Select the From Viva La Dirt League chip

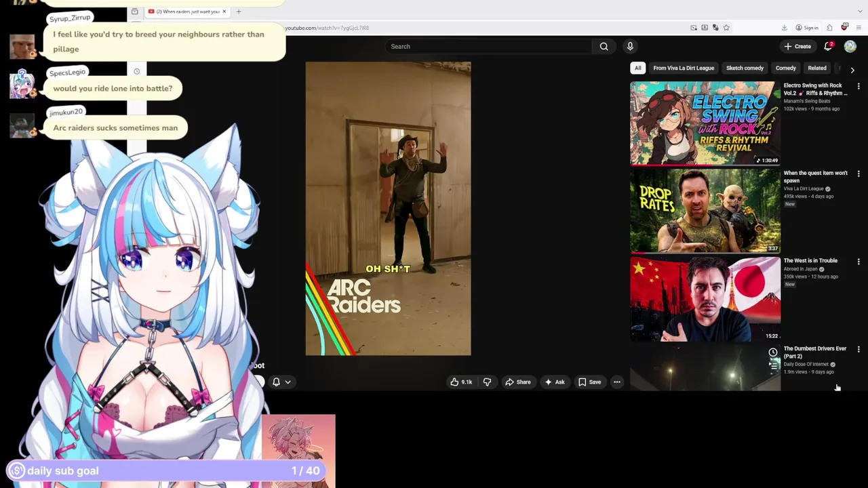coord(684,68)
